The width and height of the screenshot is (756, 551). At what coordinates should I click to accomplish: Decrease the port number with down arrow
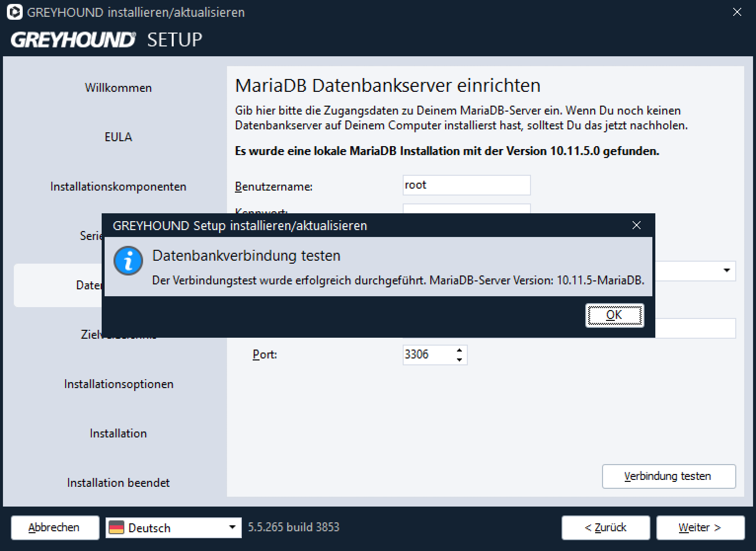(459, 359)
